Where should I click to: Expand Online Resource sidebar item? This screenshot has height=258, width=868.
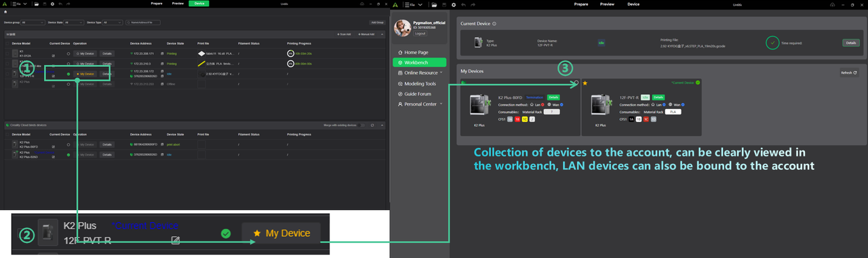pyautogui.click(x=420, y=72)
